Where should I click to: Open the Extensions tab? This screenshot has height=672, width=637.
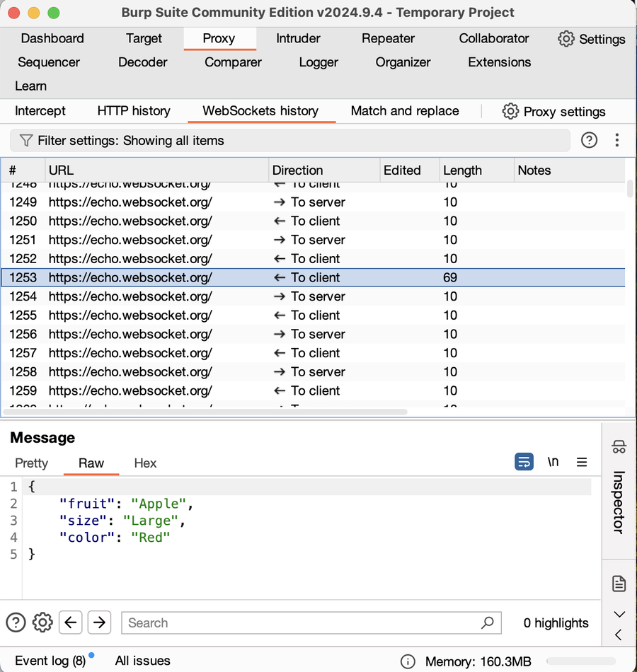[499, 62]
